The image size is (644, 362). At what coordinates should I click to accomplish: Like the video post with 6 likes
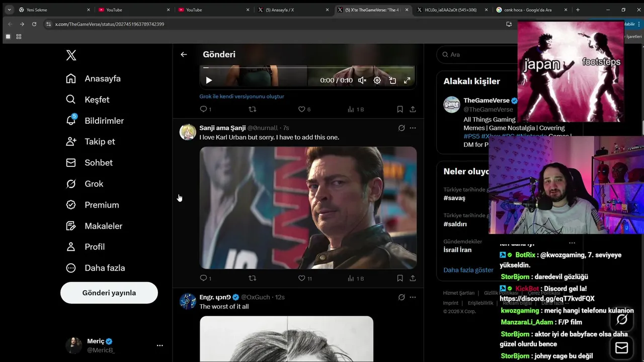click(x=304, y=109)
